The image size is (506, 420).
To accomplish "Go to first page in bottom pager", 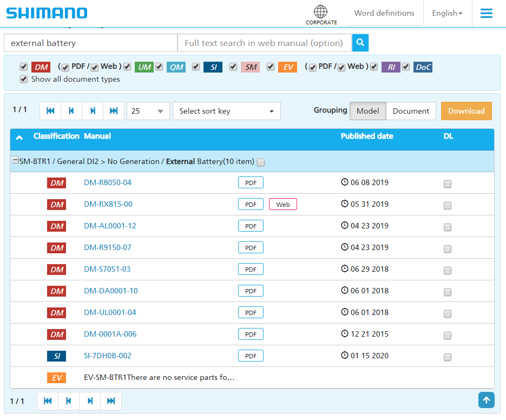I will [48, 401].
